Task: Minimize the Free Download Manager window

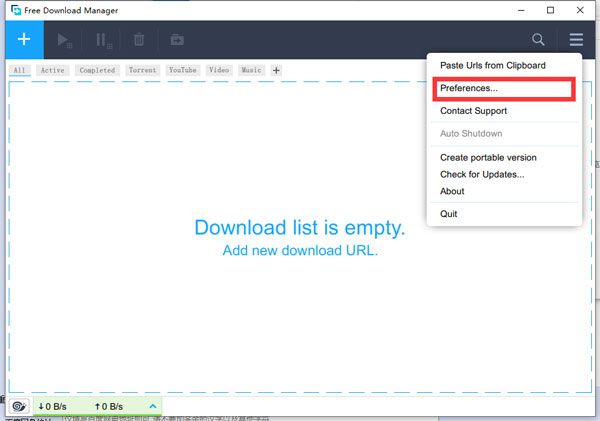Action: coord(521,10)
